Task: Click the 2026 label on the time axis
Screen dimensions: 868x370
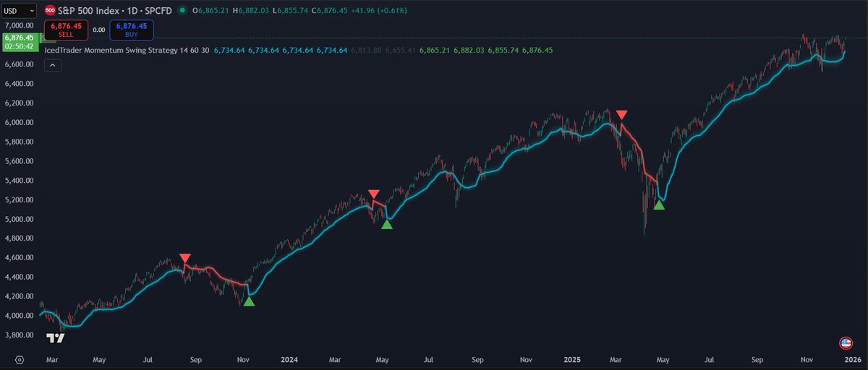Action: coord(853,358)
